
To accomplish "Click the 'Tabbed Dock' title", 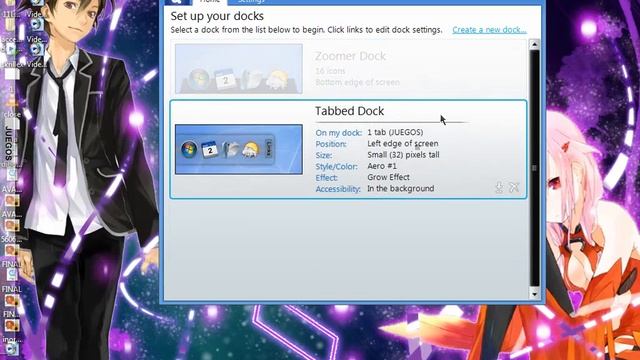I will pyautogui.click(x=349, y=111).
